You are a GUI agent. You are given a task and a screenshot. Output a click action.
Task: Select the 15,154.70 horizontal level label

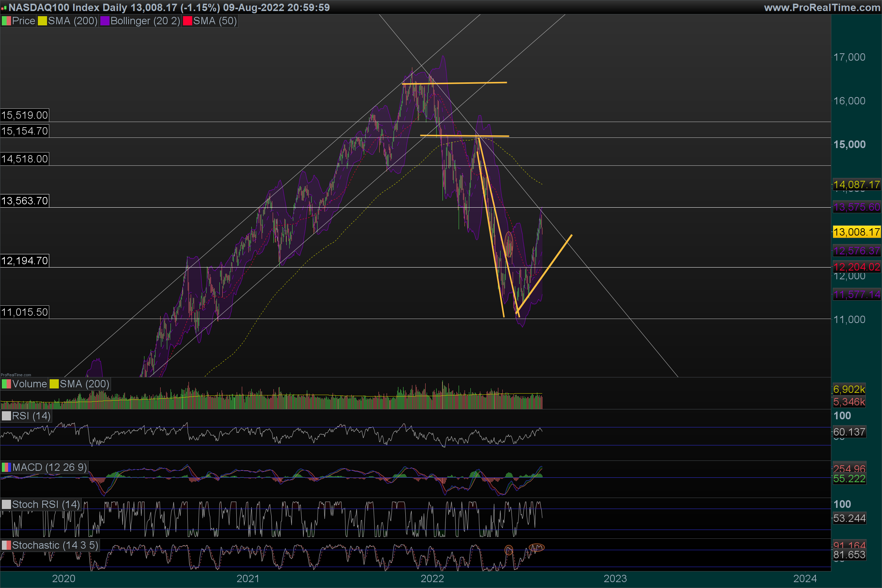[25, 131]
